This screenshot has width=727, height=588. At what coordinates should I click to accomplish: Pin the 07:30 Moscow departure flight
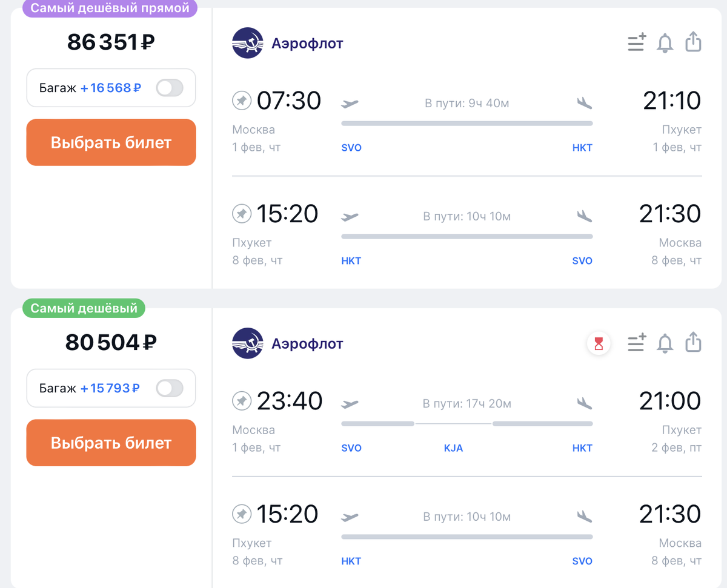pos(242,101)
